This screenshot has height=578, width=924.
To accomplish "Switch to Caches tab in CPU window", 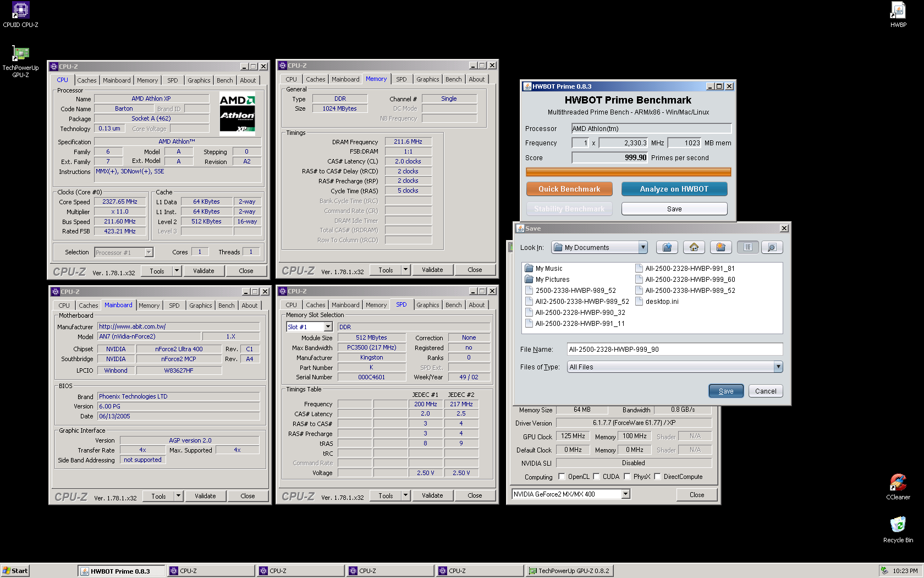I will (86, 80).
